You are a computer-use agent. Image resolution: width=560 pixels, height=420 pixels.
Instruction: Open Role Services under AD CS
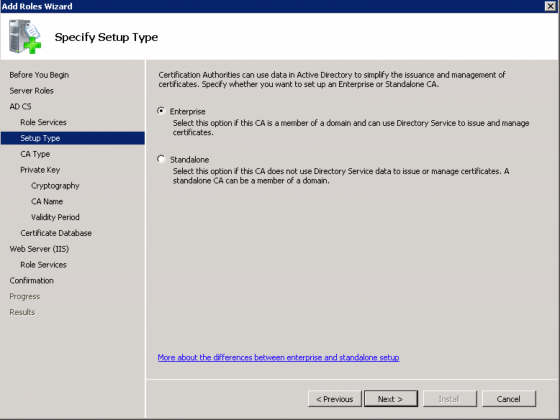[x=43, y=122]
